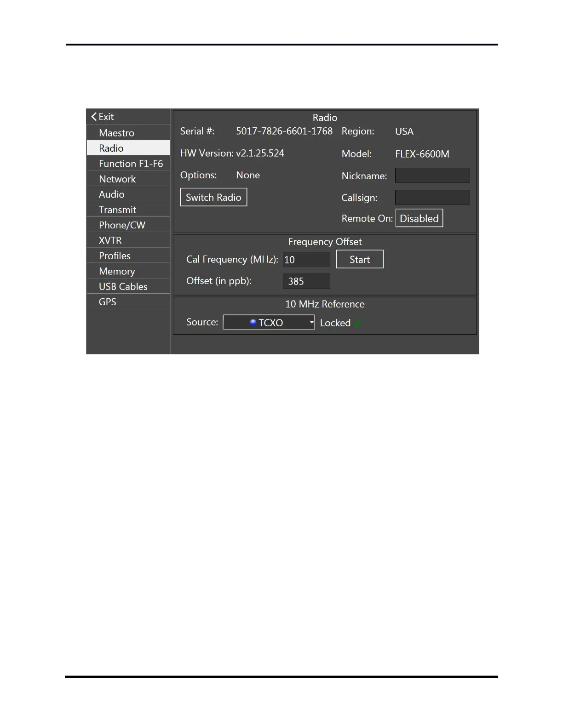Click the green Locked checkmark icon
This screenshot has height=728, width=563.
tap(358, 322)
